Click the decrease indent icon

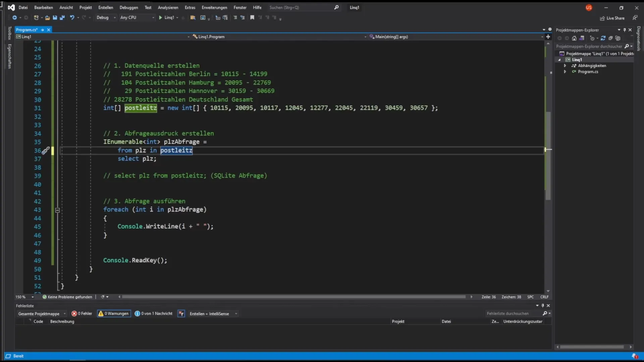(x=235, y=17)
